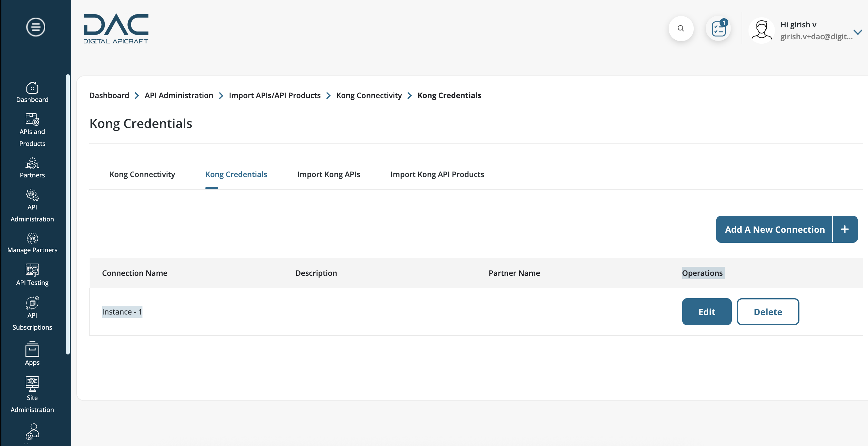Viewport: 868px width, 446px height.
Task: Open the task notifications icon
Action: 718,29
